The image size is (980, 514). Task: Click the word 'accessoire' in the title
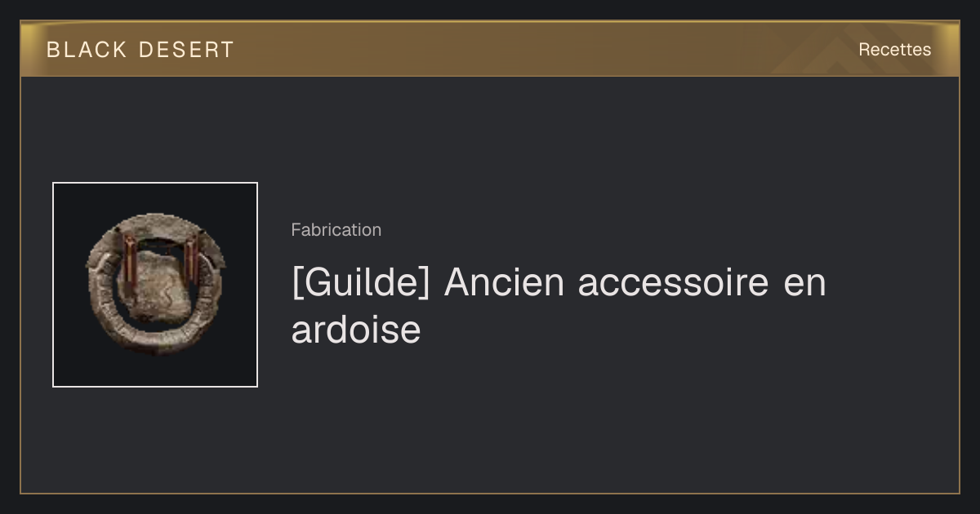673,283
